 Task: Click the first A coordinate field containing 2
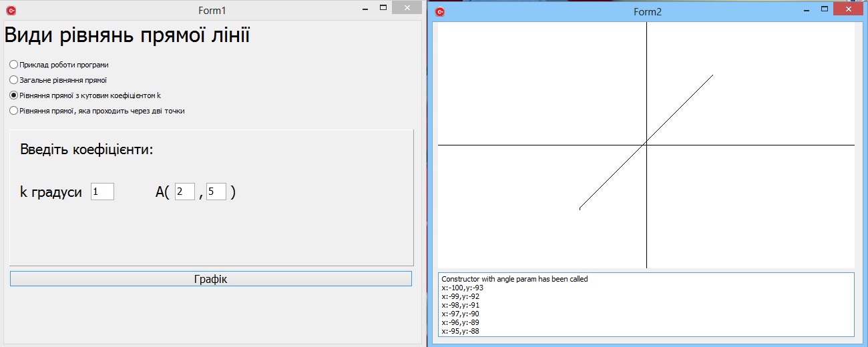point(185,192)
